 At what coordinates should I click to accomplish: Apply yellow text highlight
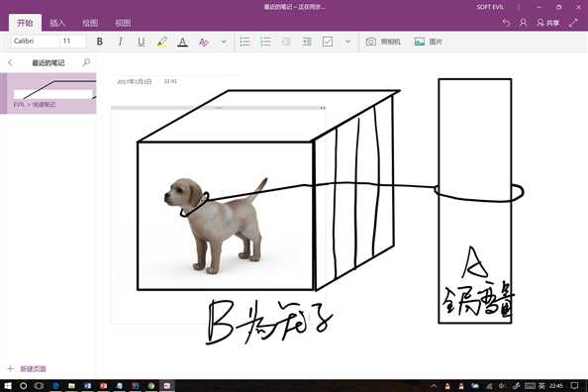(162, 42)
